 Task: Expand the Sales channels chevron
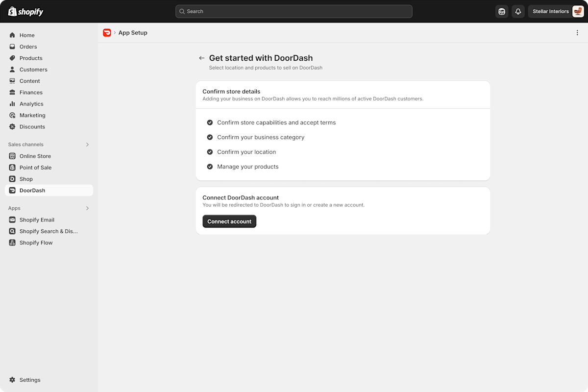pyautogui.click(x=88, y=145)
